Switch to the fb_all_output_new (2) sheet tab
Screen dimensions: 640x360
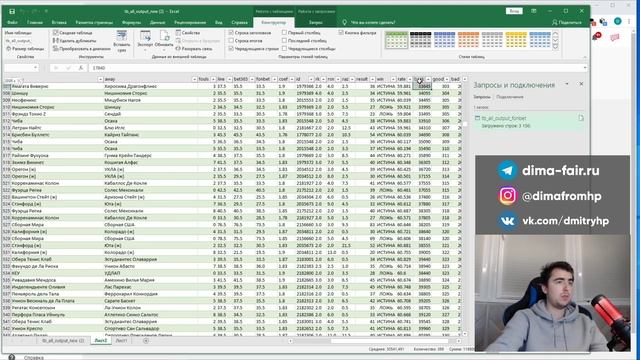(x=63, y=340)
